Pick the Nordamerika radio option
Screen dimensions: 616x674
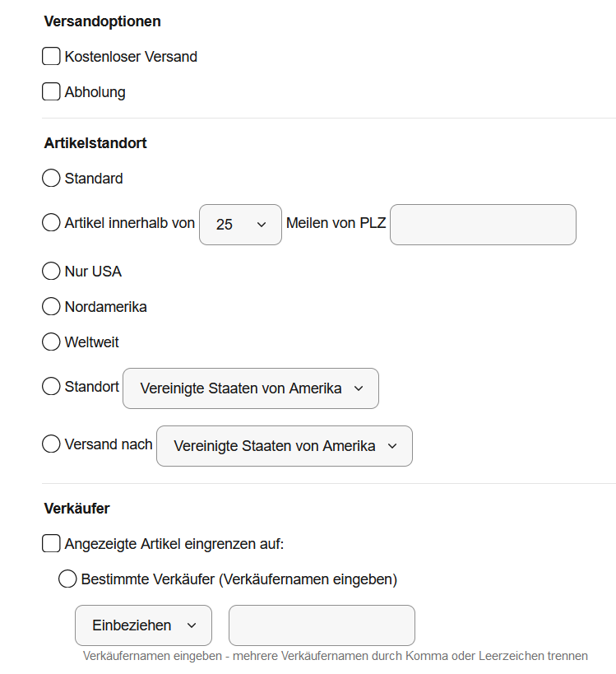[x=51, y=306]
